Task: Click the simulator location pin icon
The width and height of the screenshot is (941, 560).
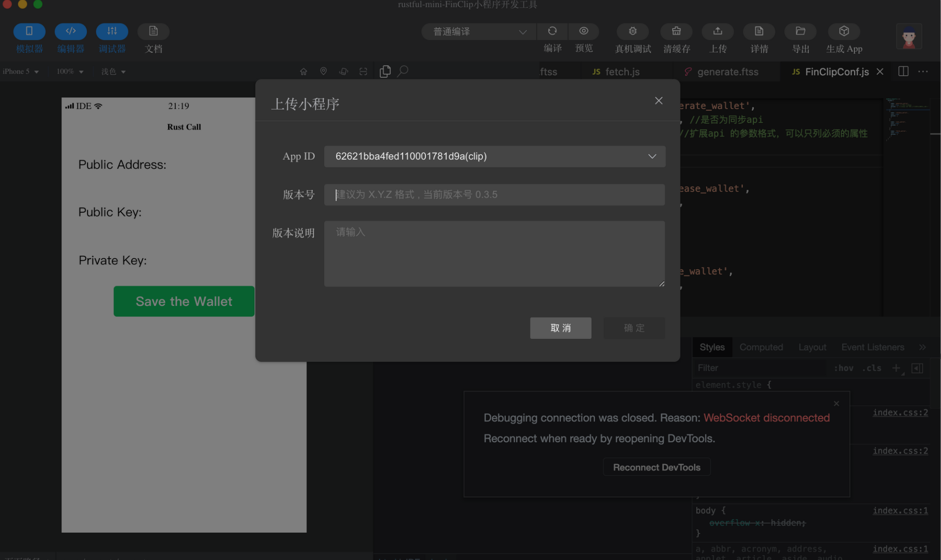Action: (x=324, y=72)
